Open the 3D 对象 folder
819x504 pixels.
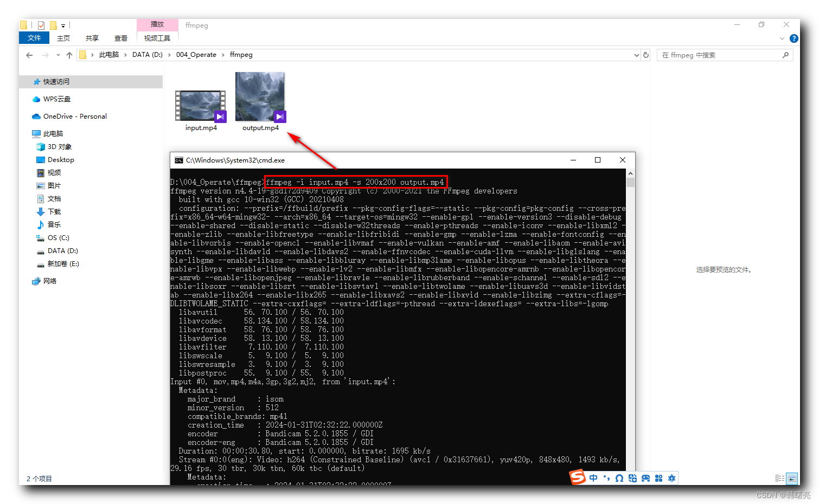60,147
